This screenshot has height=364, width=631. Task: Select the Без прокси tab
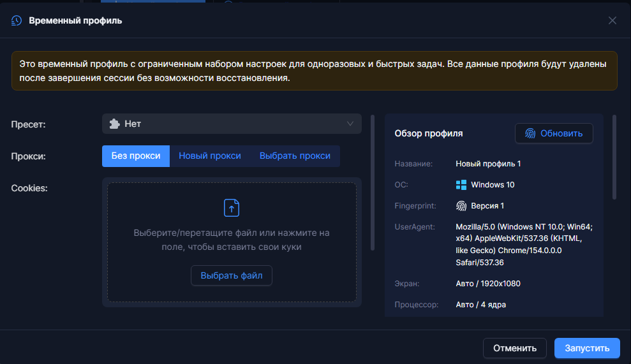click(x=136, y=156)
